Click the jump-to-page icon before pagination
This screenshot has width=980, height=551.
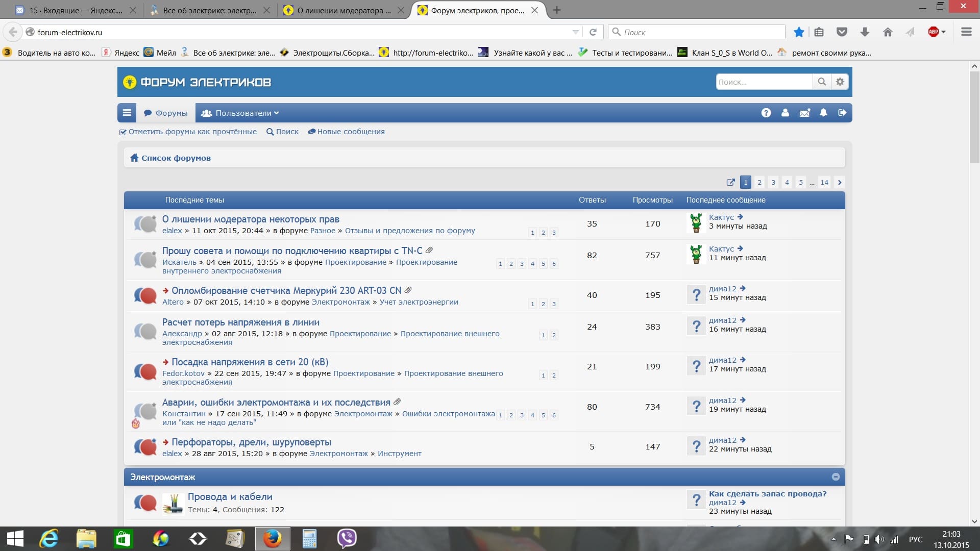[x=730, y=182]
